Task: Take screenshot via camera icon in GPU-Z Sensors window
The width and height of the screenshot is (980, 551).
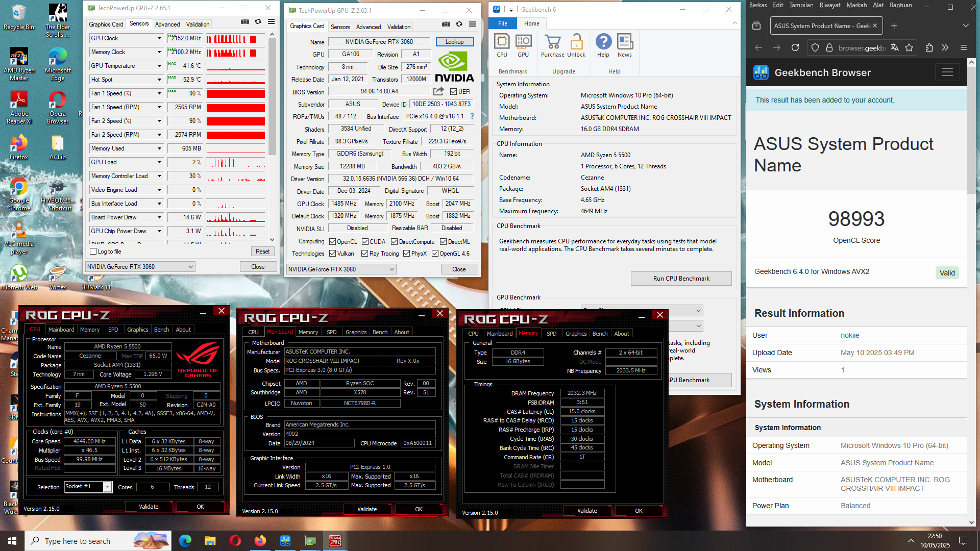Action: (x=245, y=22)
